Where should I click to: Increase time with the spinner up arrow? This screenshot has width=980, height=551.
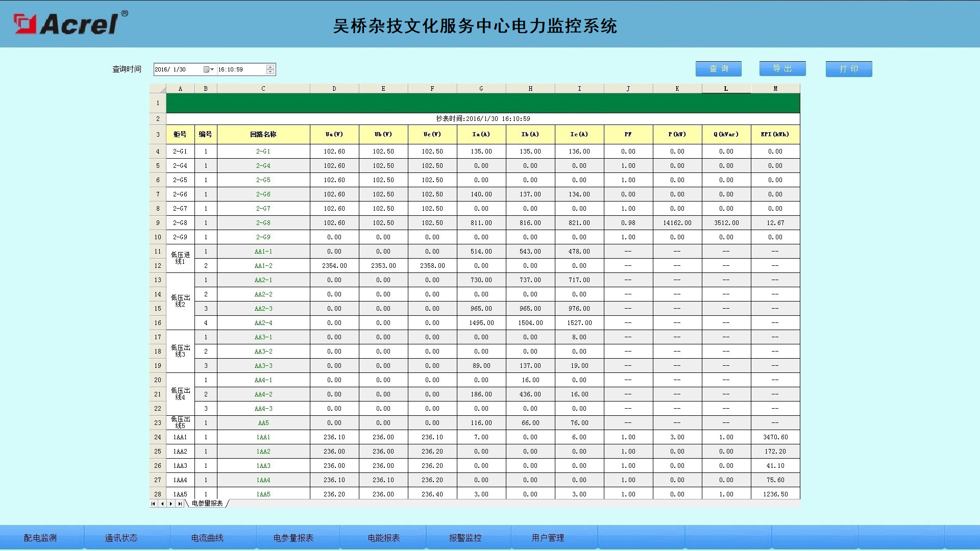click(271, 67)
